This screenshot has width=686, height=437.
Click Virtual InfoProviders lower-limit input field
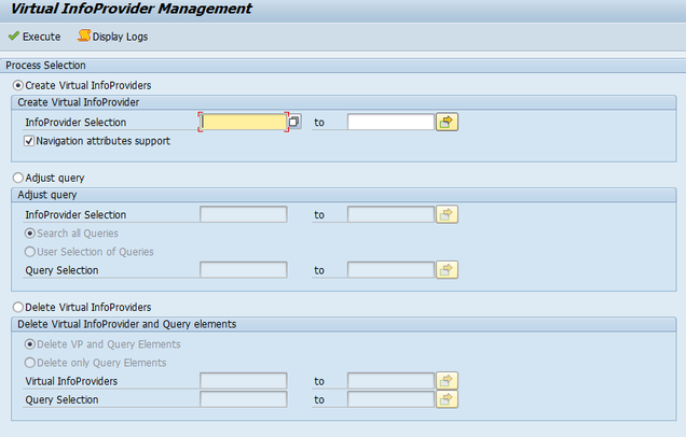(x=244, y=381)
